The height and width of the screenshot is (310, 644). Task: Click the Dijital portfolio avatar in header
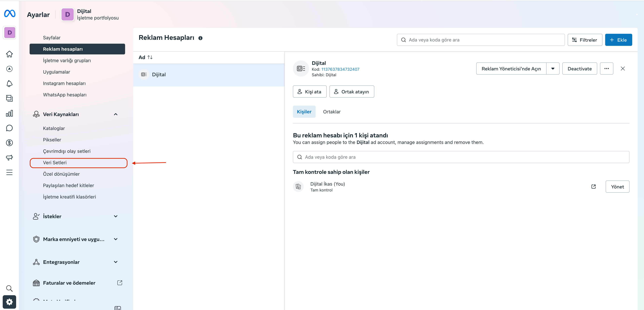[67, 14]
